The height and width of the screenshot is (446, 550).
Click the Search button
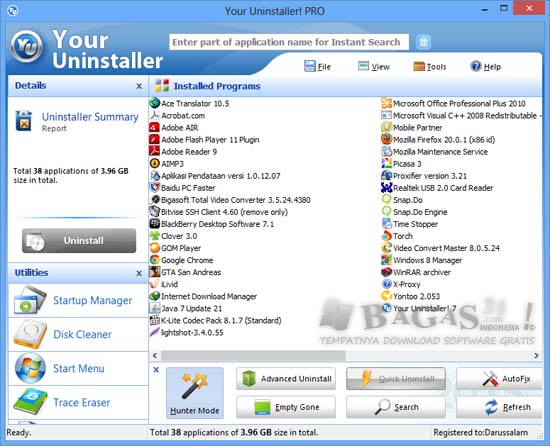coord(396,407)
